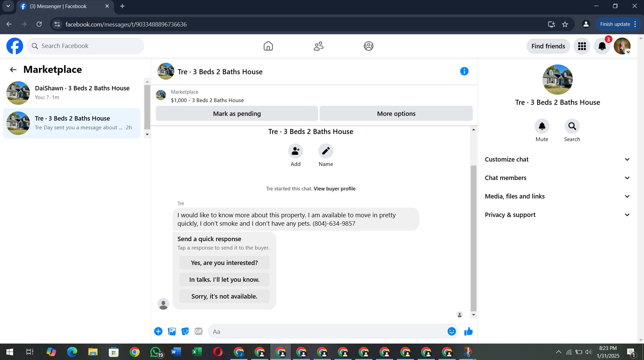Focus the Search Facebook field
Viewport: 644px width, 360px height.
coord(85,46)
